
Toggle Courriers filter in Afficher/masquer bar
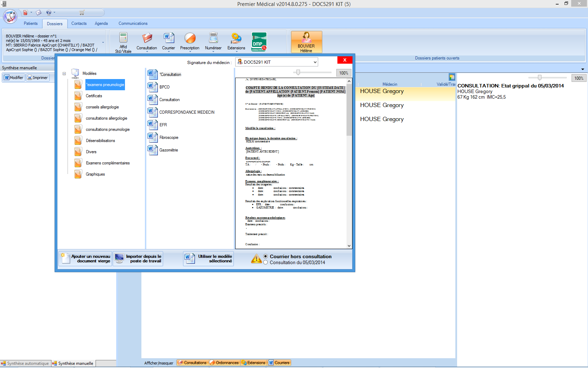pos(279,363)
